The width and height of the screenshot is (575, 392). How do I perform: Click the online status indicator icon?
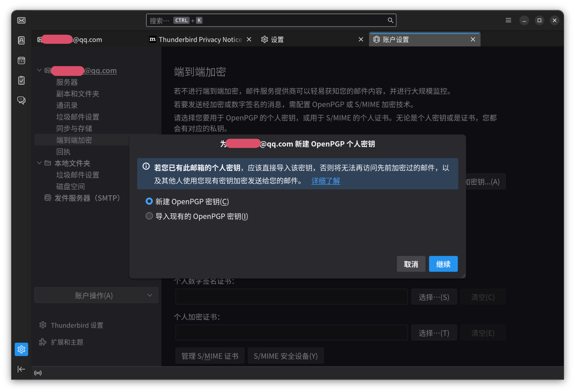point(38,373)
